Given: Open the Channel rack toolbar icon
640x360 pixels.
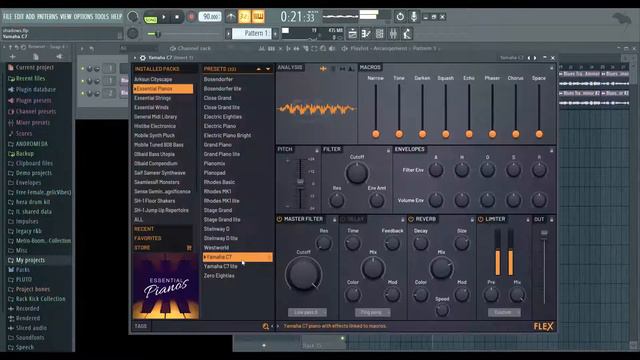Looking at the screenshot, I should 380,34.
